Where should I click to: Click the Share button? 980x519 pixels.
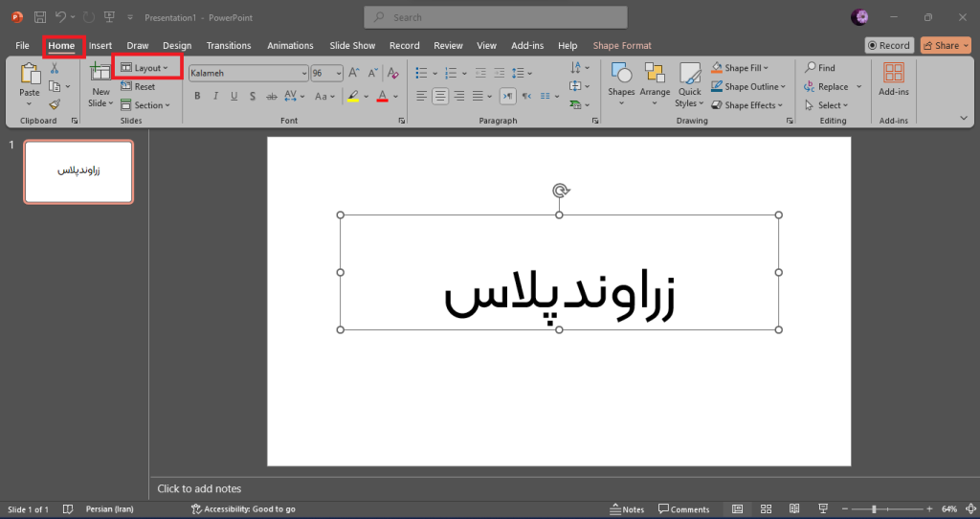click(x=946, y=45)
